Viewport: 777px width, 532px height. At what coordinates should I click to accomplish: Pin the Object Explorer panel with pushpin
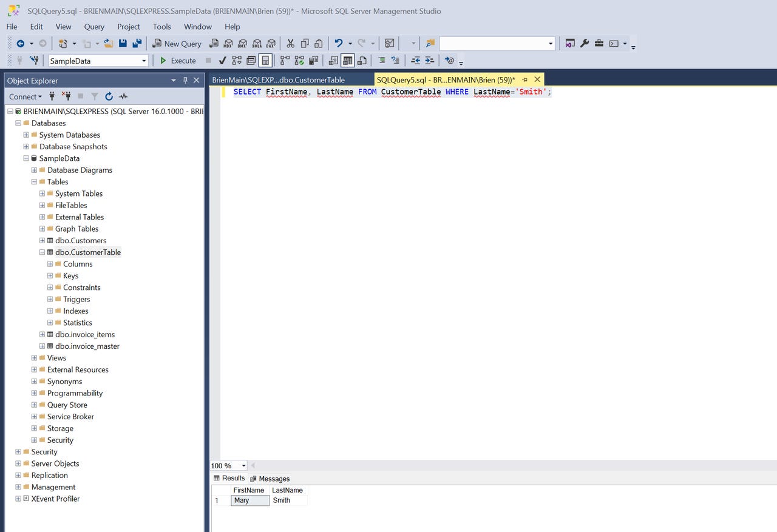[185, 81]
